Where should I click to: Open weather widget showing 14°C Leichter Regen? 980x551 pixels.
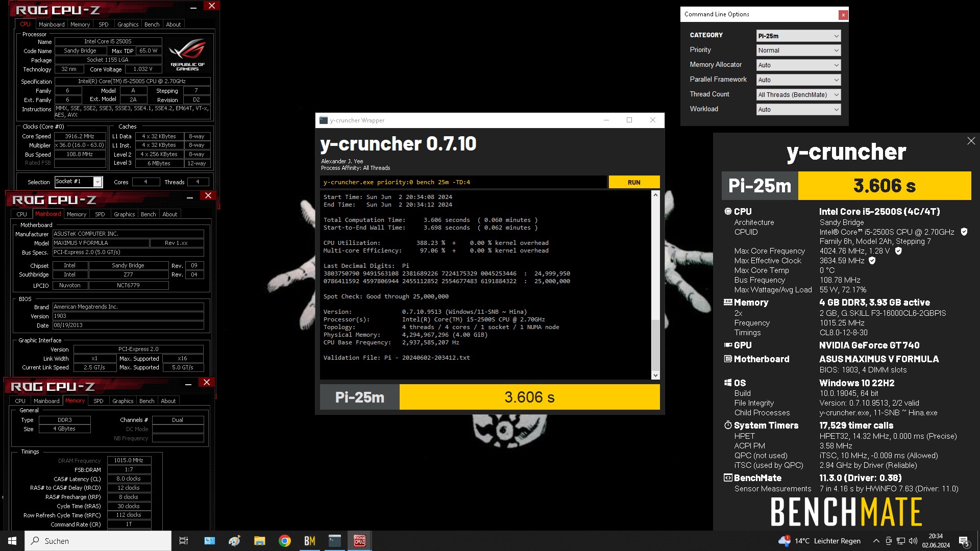coord(820,541)
